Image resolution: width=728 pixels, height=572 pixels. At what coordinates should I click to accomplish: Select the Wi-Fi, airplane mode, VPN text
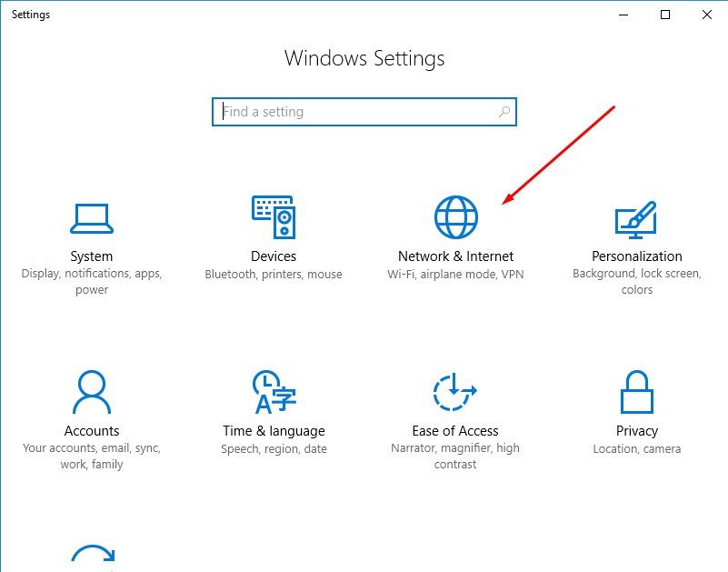click(x=454, y=272)
